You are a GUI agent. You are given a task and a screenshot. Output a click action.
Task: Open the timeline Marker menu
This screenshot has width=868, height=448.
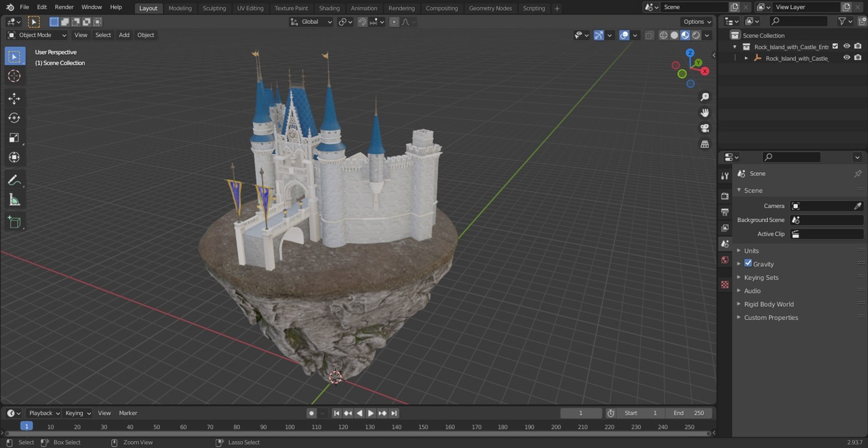click(x=128, y=413)
